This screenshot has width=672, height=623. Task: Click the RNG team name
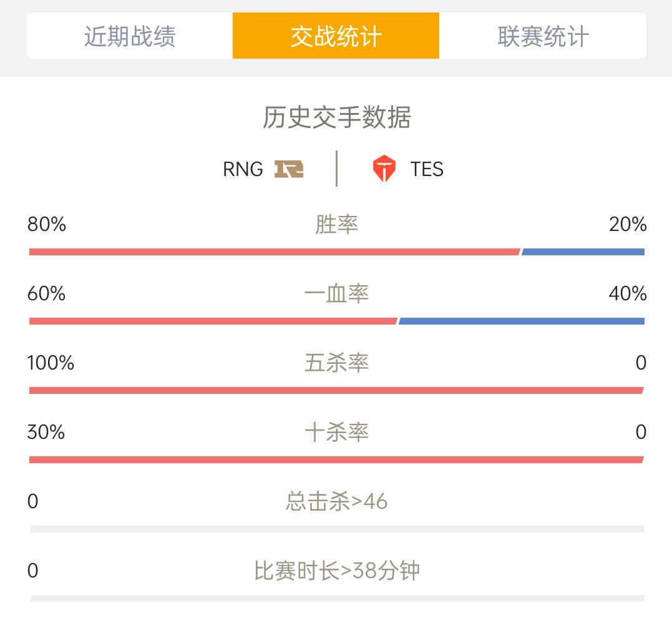(243, 169)
